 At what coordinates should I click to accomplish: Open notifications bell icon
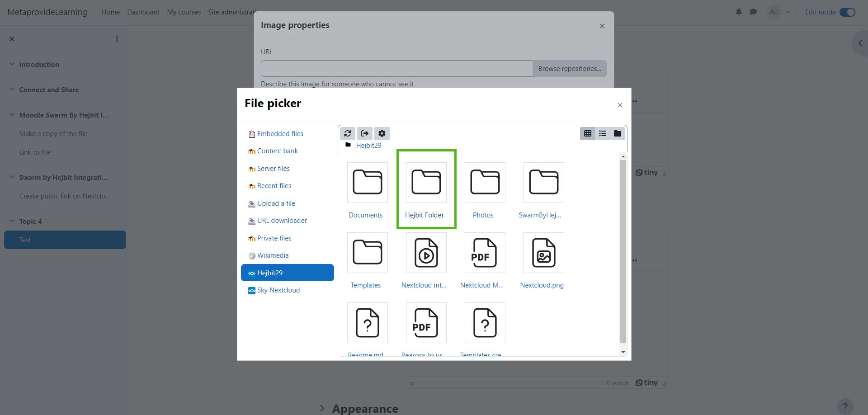coord(739,12)
